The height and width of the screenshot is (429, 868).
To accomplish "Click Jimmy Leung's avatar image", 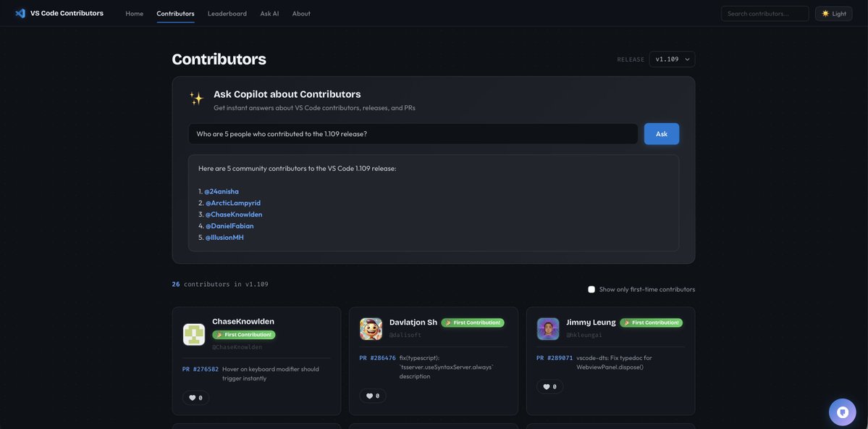I will pyautogui.click(x=548, y=329).
